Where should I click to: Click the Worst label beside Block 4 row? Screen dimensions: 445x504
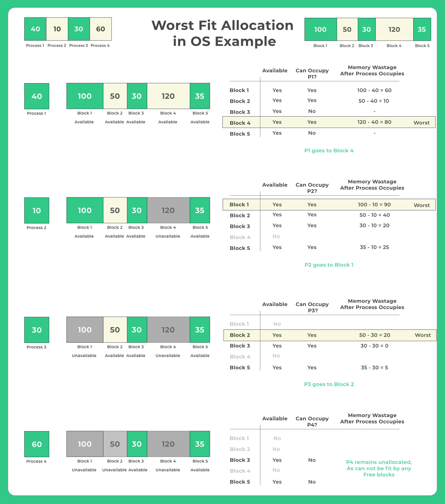[x=422, y=122]
